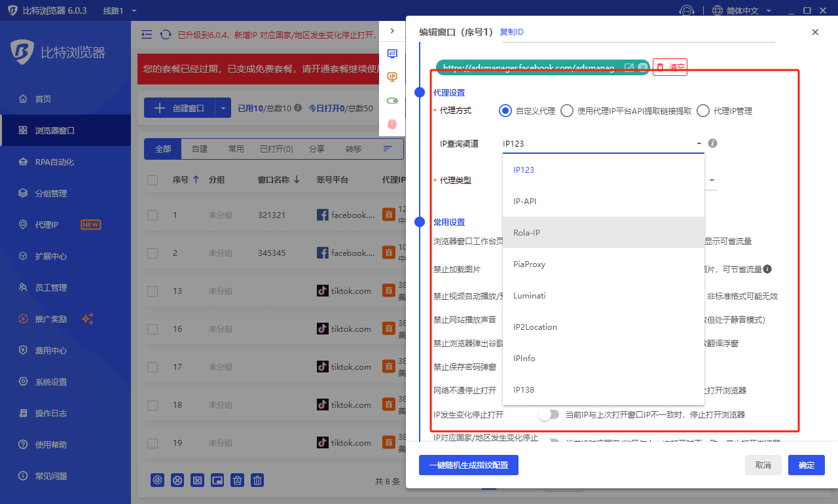Choose PiaProxy from the dropdown list
The width and height of the screenshot is (838, 504).
[603, 264]
